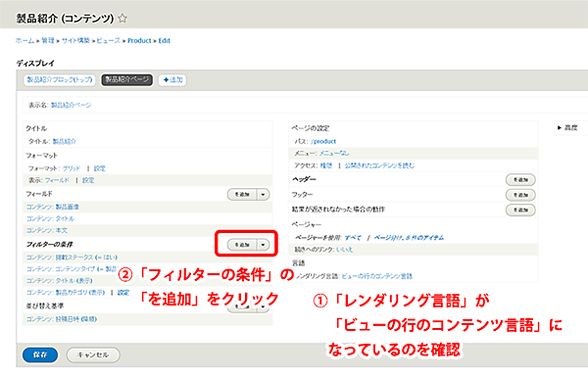
Task: Expand the 高度 advanced section
Action: [x=567, y=127]
